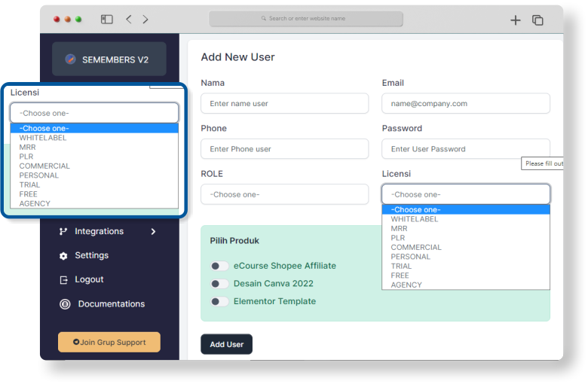Enable the eCourse Shopee Affiliate toggle
Viewport: 588px width, 384px height.
pyautogui.click(x=219, y=266)
